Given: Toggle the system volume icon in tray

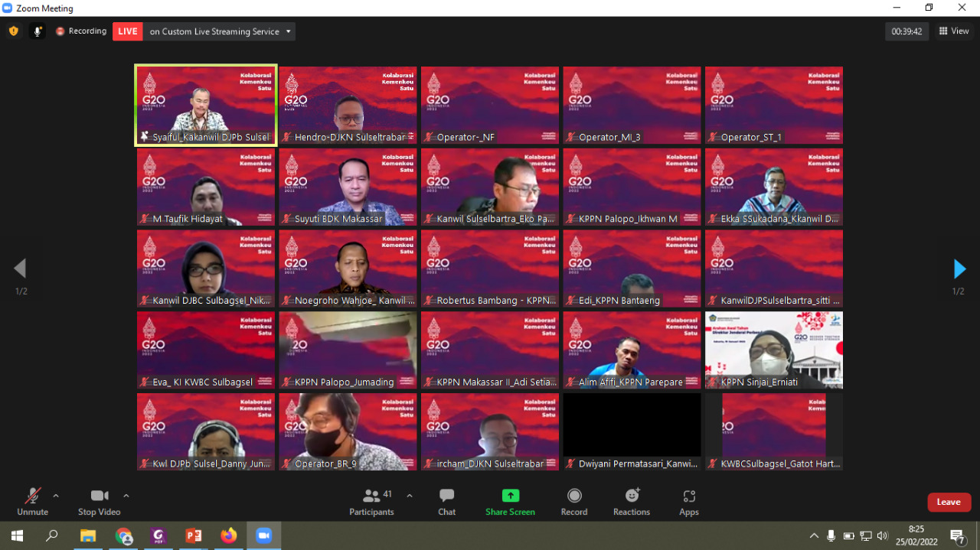Looking at the screenshot, I should coord(883,535).
